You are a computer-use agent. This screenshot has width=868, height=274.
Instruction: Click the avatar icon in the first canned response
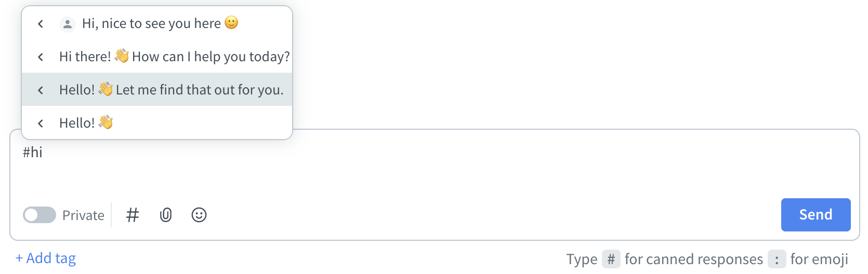click(68, 24)
